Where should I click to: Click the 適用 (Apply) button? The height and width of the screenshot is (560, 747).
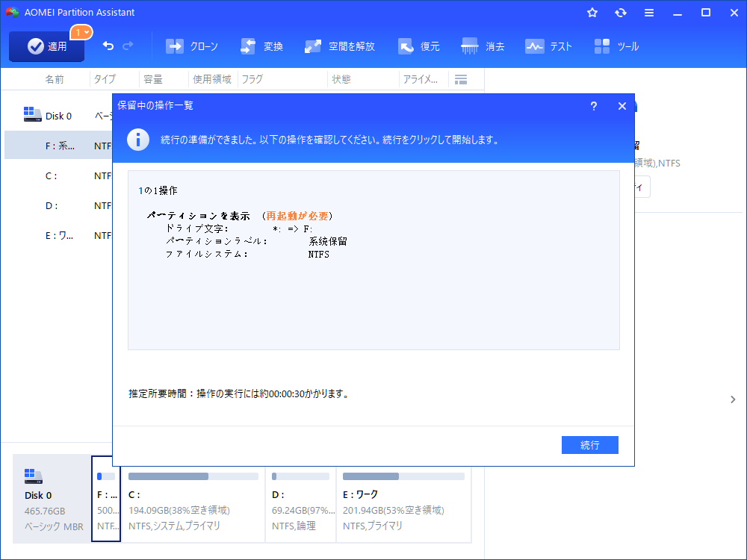[46, 46]
